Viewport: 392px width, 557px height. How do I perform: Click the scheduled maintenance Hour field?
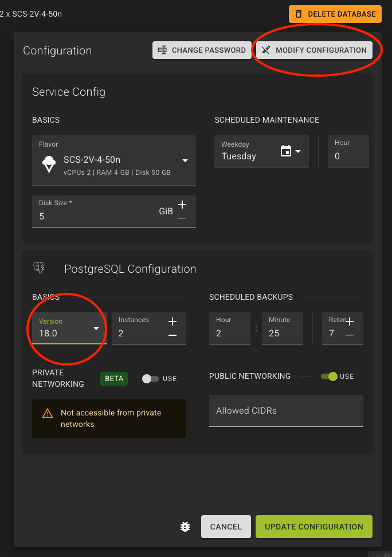[x=348, y=151]
